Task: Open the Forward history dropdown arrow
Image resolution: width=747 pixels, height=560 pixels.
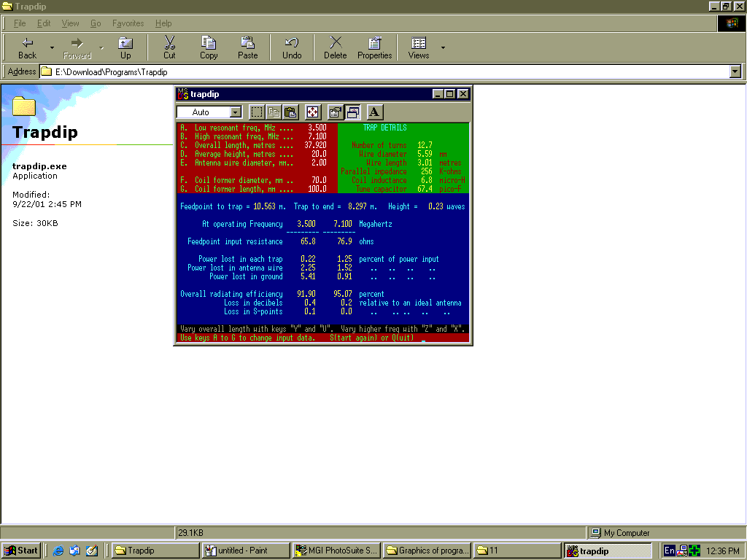Action: point(101,48)
